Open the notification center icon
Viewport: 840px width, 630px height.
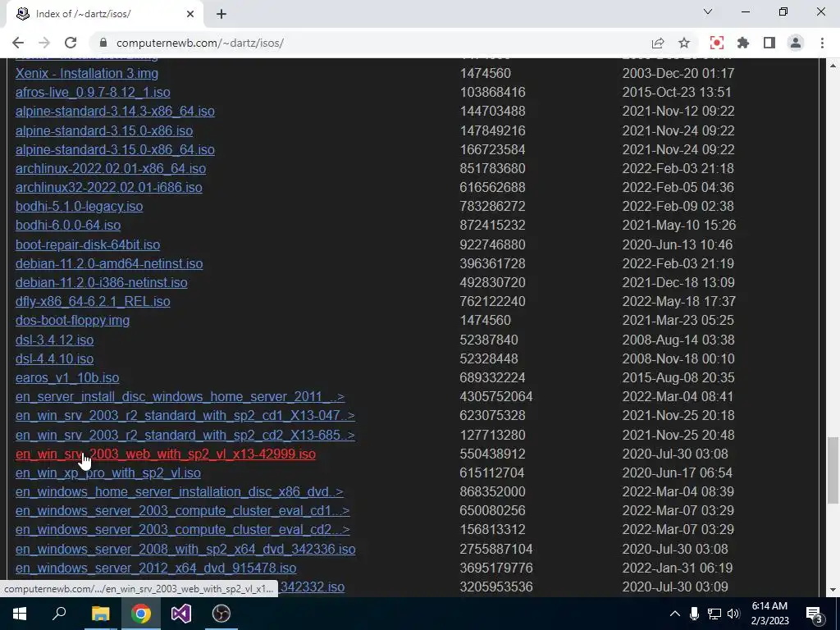pos(815,614)
